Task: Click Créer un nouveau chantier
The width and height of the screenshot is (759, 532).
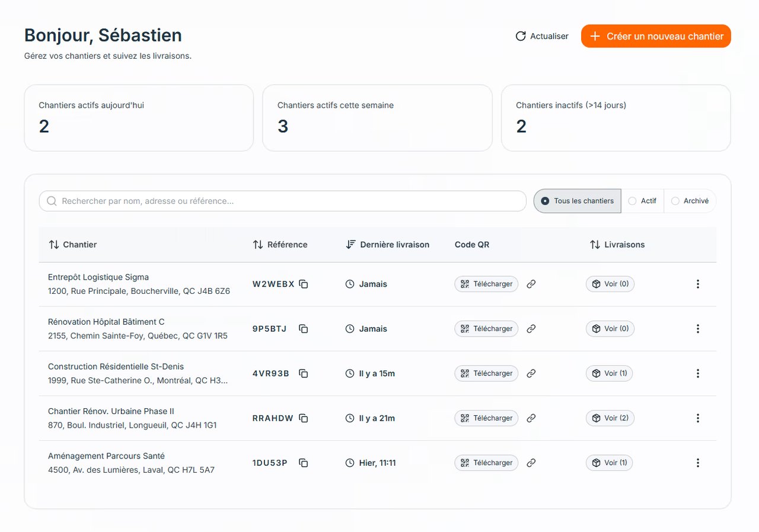Action: coord(655,36)
